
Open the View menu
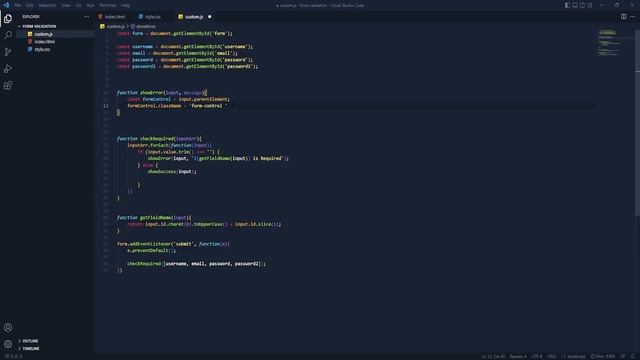click(x=66, y=5)
